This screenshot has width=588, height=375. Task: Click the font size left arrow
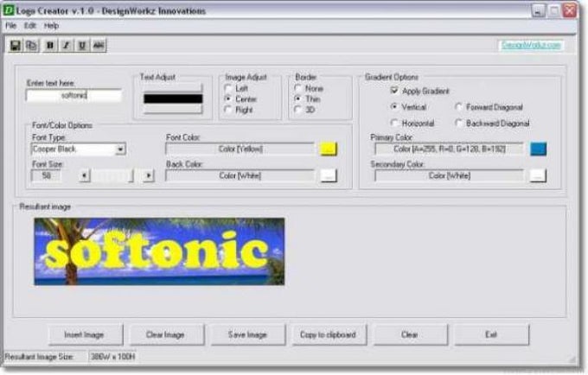coord(85,175)
